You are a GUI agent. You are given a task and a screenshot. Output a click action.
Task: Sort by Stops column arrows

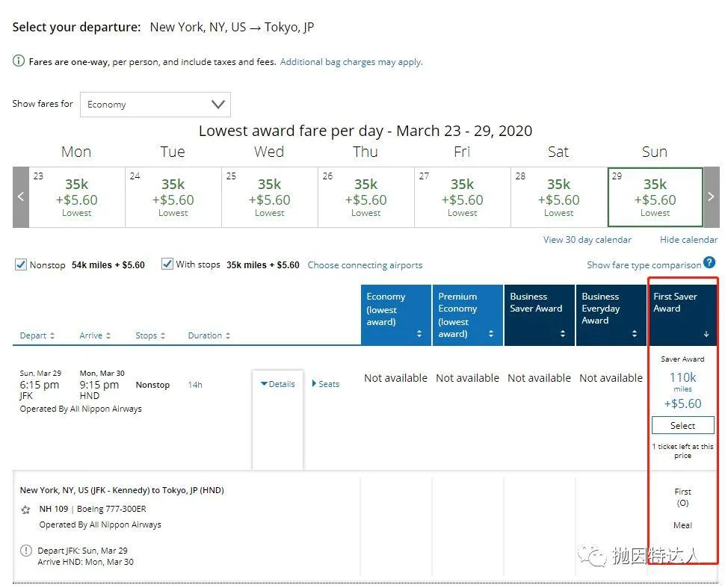pyautogui.click(x=163, y=336)
